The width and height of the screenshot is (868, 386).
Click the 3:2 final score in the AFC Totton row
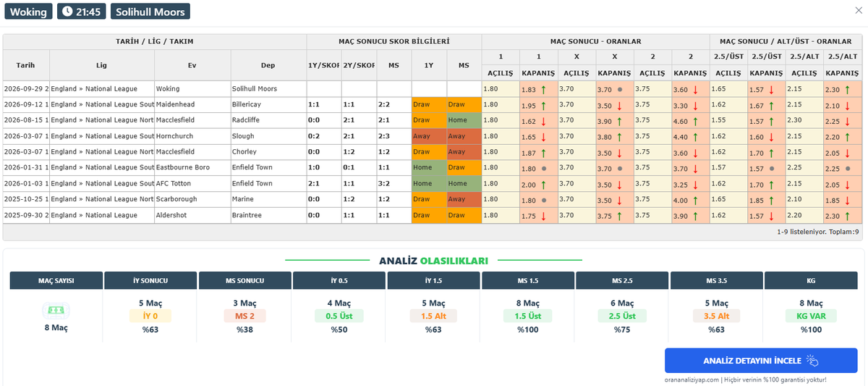pyautogui.click(x=393, y=184)
